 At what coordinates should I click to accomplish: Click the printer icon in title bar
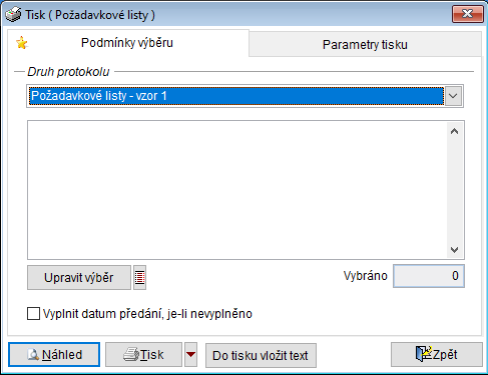13,15
